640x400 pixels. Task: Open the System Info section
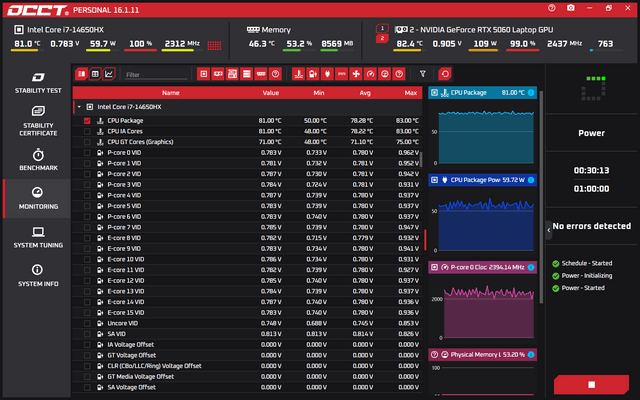click(x=38, y=276)
